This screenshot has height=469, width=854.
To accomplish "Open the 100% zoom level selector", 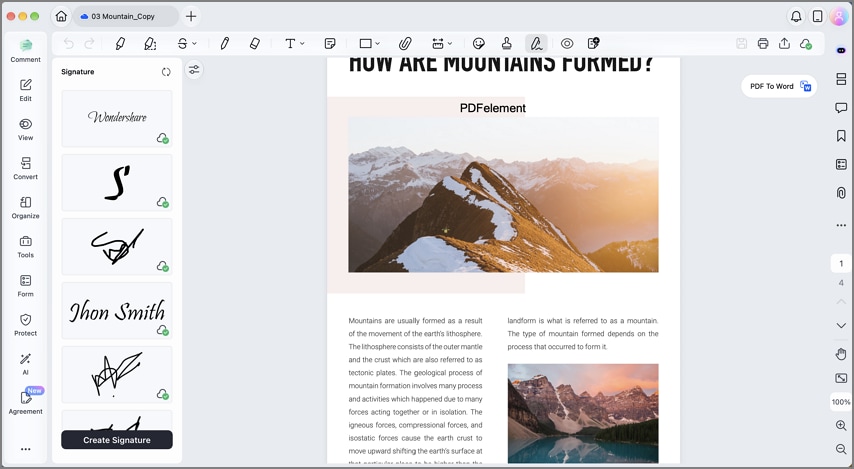I will click(x=841, y=402).
